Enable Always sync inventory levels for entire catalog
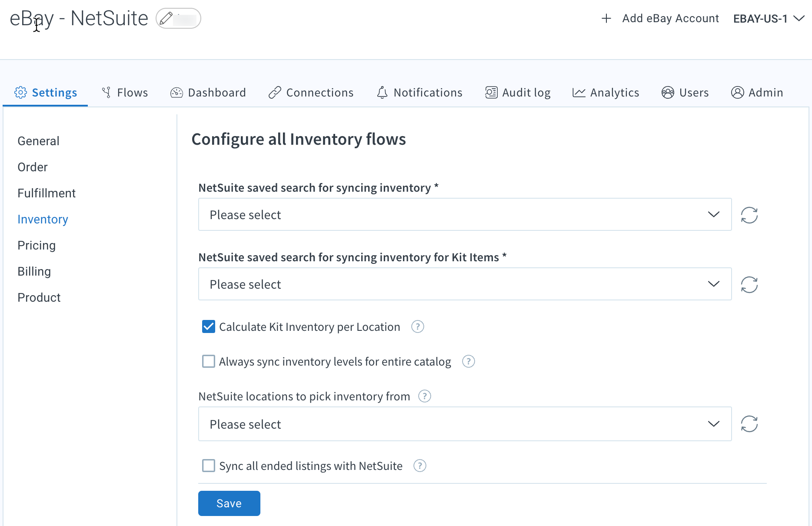Viewport: 812px width, 526px height. [x=209, y=361]
